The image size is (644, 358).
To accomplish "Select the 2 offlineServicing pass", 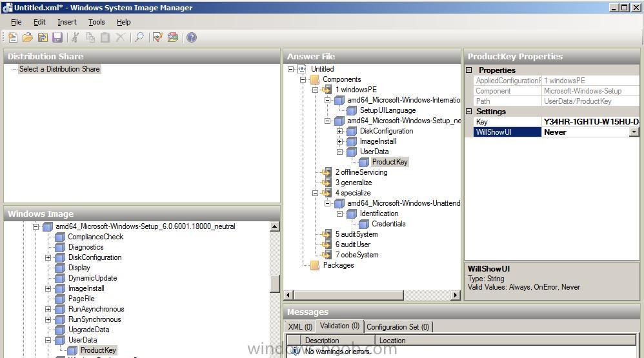I will (361, 172).
